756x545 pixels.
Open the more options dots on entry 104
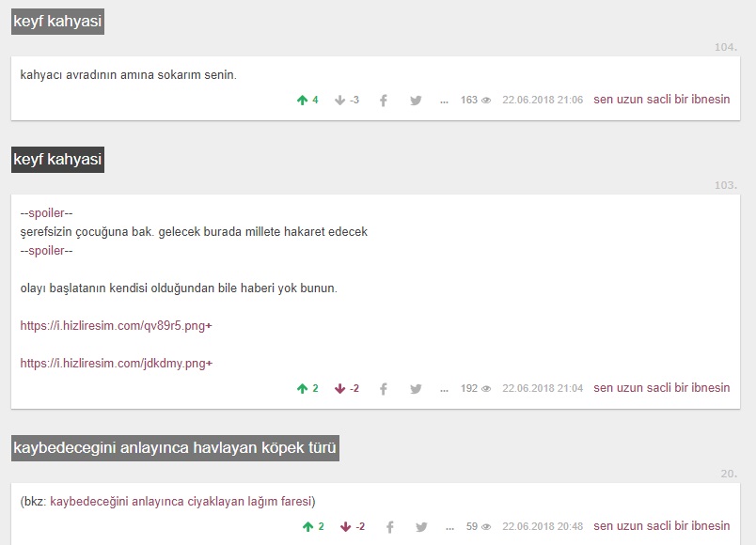click(x=444, y=100)
